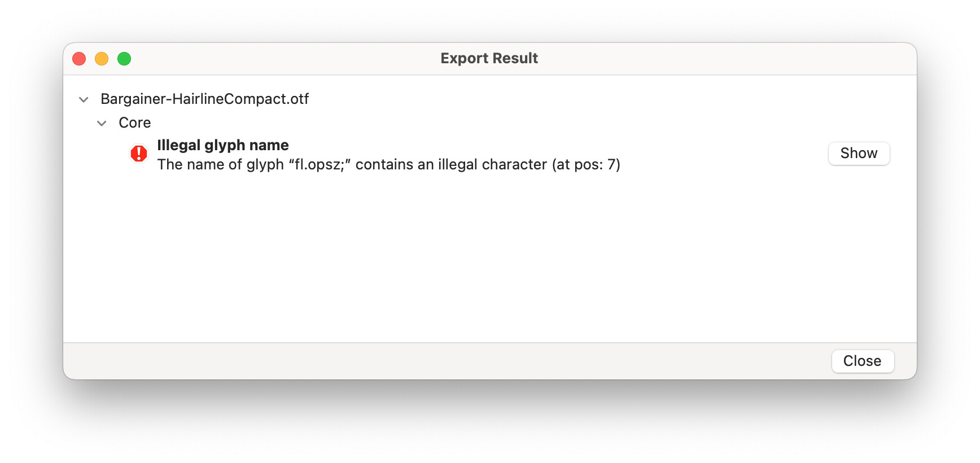Minimize the window using the yellow button

pos(102,59)
